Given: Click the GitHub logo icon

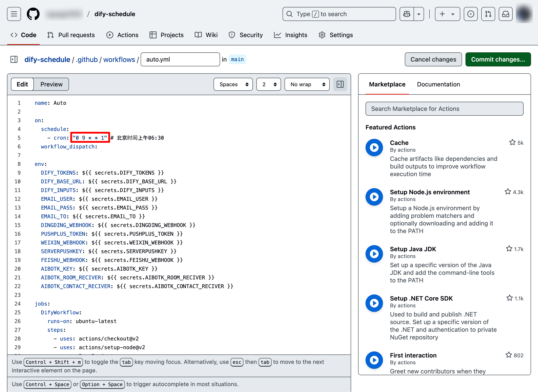Looking at the screenshot, I should (33, 14).
